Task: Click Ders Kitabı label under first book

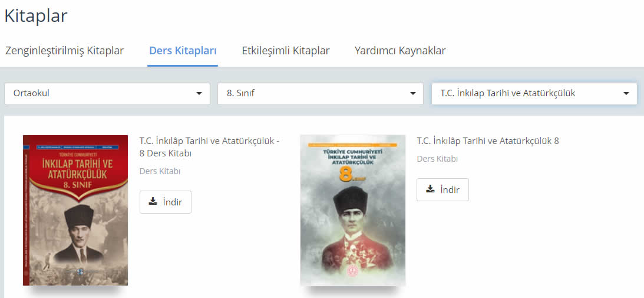Action: pos(160,171)
